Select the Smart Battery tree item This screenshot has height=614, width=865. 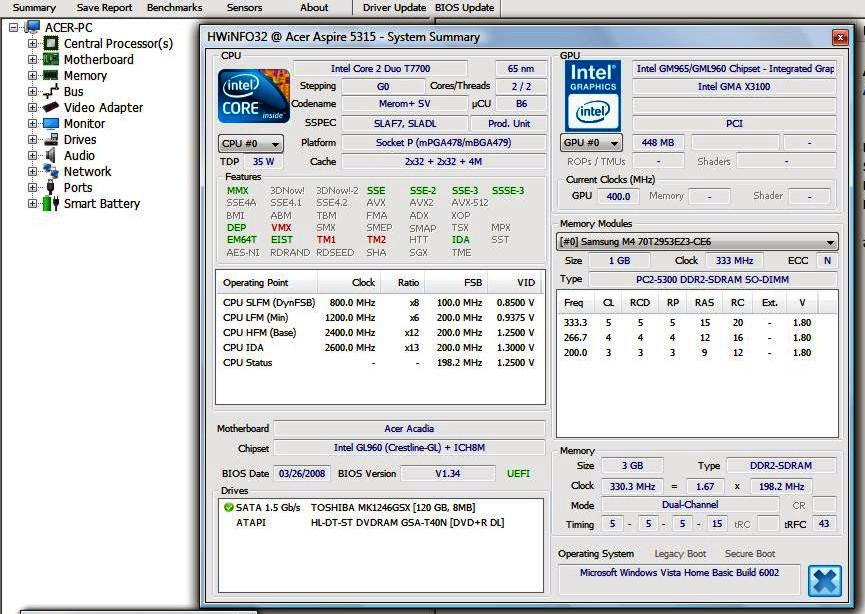(x=102, y=204)
